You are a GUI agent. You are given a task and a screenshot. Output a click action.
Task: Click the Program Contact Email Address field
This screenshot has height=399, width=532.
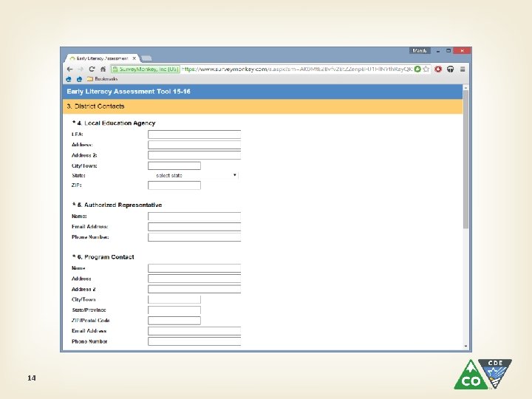pos(194,331)
